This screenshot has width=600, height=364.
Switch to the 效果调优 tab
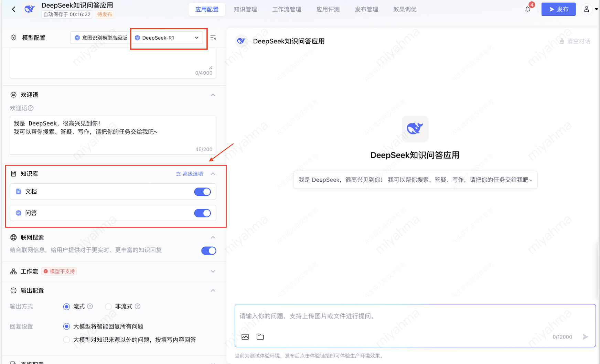[x=405, y=9]
